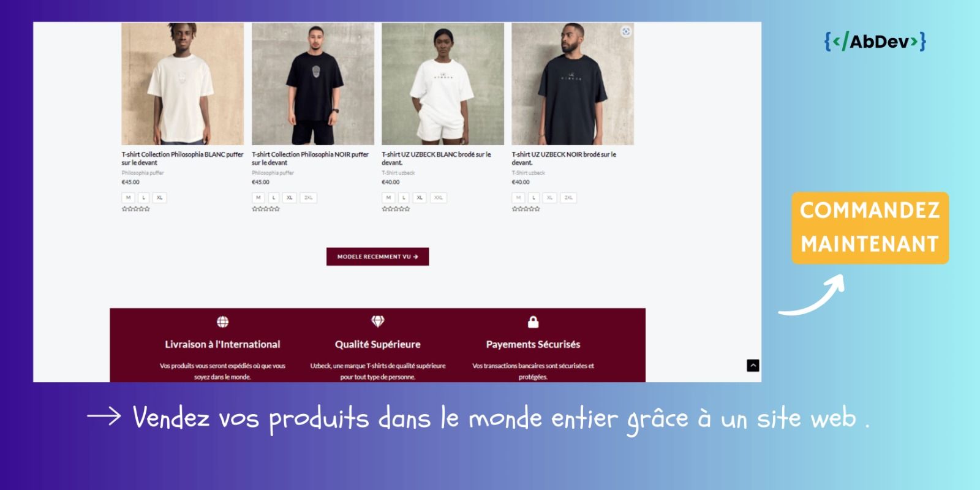Open the T-shirt Collection Philosophia NOIR puffer title link
Viewport: 980px width, 490px height.
coord(310,158)
